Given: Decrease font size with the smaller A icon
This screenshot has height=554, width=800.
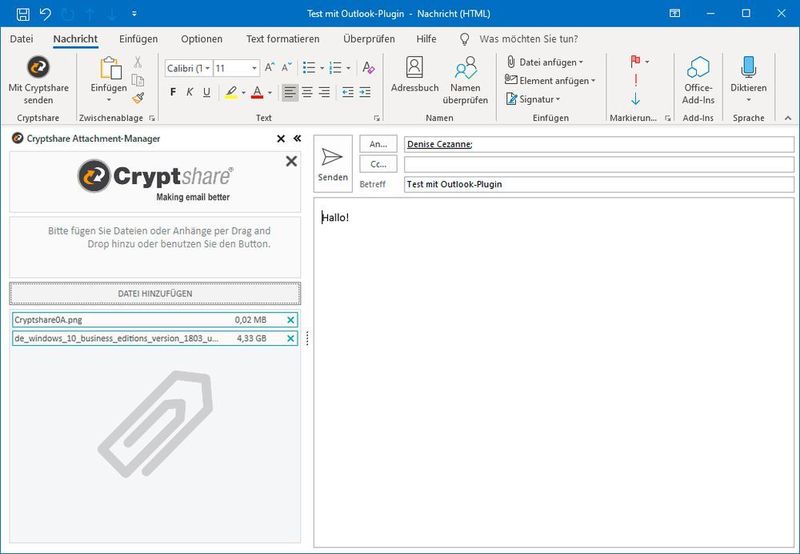Looking at the screenshot, I should (286, 67).
